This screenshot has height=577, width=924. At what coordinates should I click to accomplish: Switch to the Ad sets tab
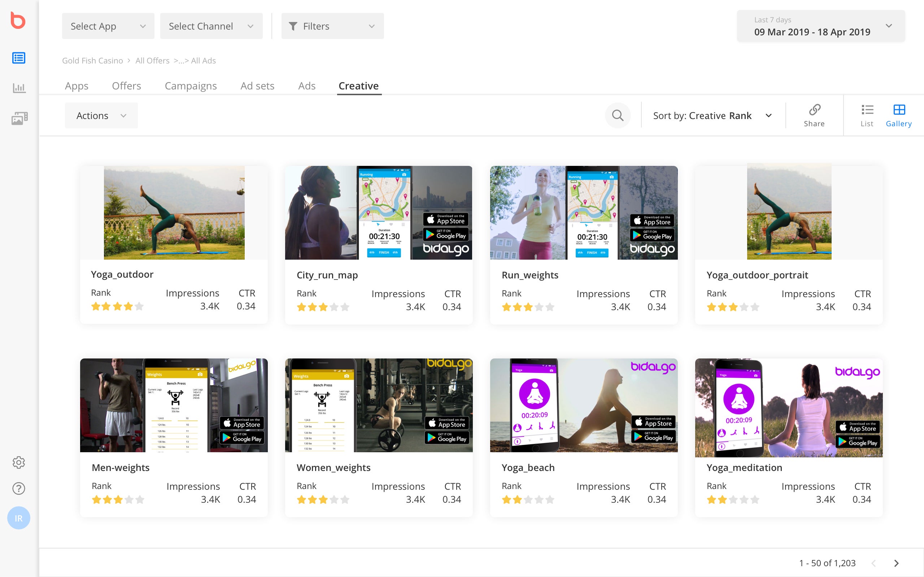click(257, 86)
